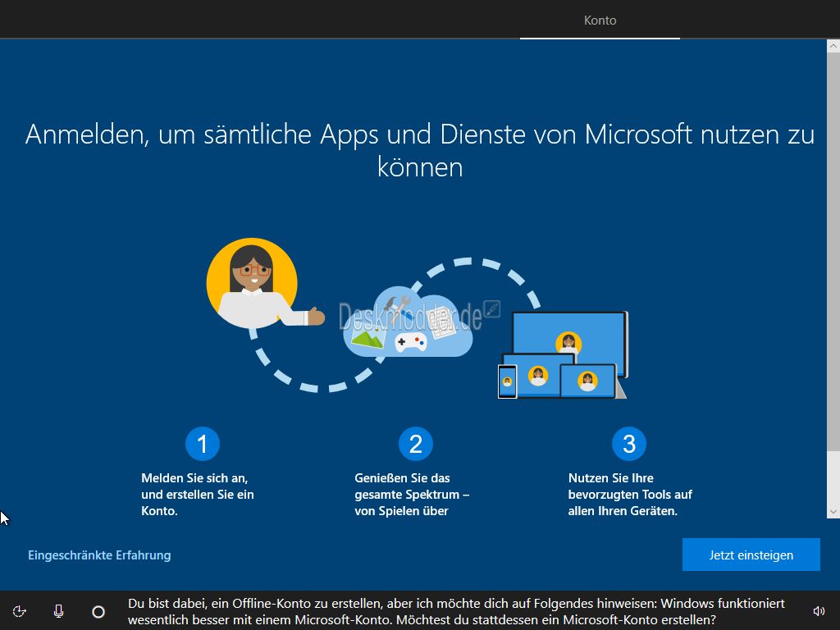Open the Ease of Access icon
840x630 pixels.
tap(20, 611)
